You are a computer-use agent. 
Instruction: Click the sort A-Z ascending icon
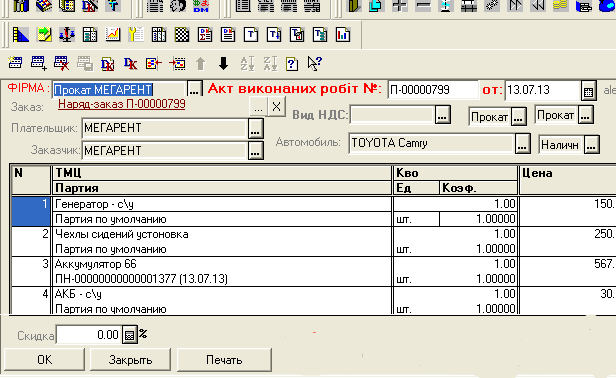tap(247, 63)
